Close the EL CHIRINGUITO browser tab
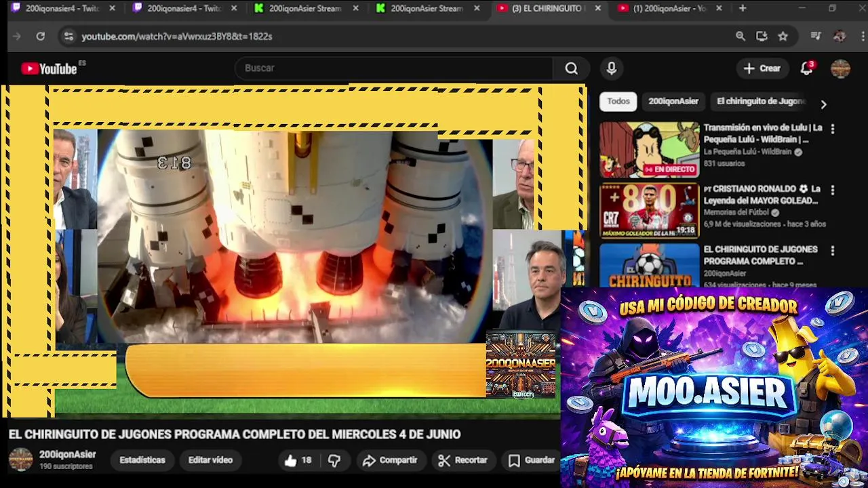 tap(597, 8)
